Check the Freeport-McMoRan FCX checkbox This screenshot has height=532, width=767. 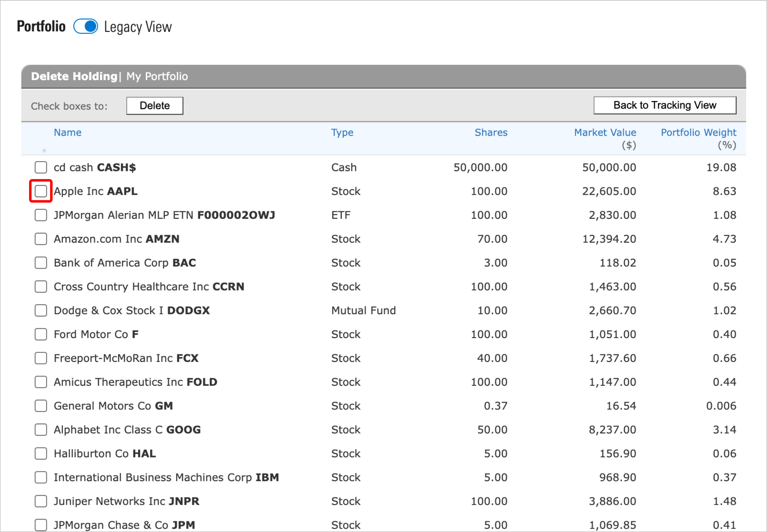point(41,358)
